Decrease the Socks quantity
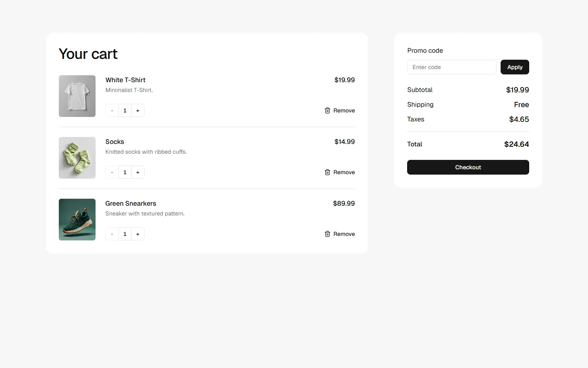Viewport: 588px width, 368px height. coord(111,172)
